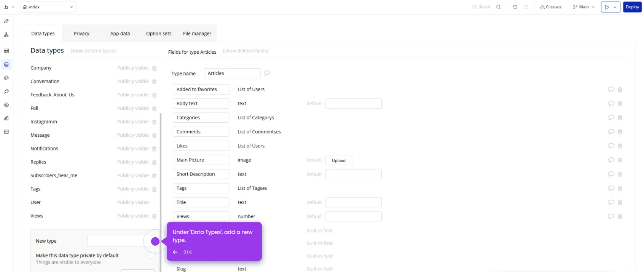Image resolution: width=644 pixels, height=272 pixels.
Task: Delete the Company data type trash icon
Action: coord(155,68)
